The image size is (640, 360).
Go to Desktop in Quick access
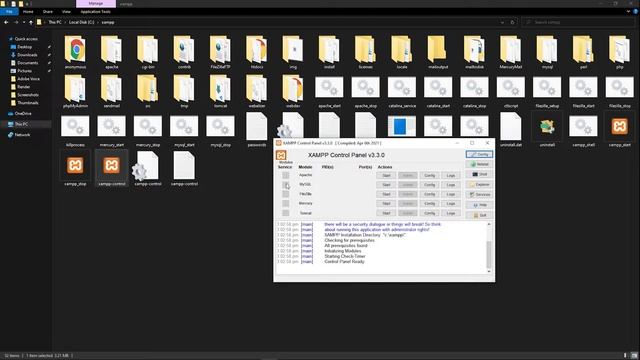[25, 47]
